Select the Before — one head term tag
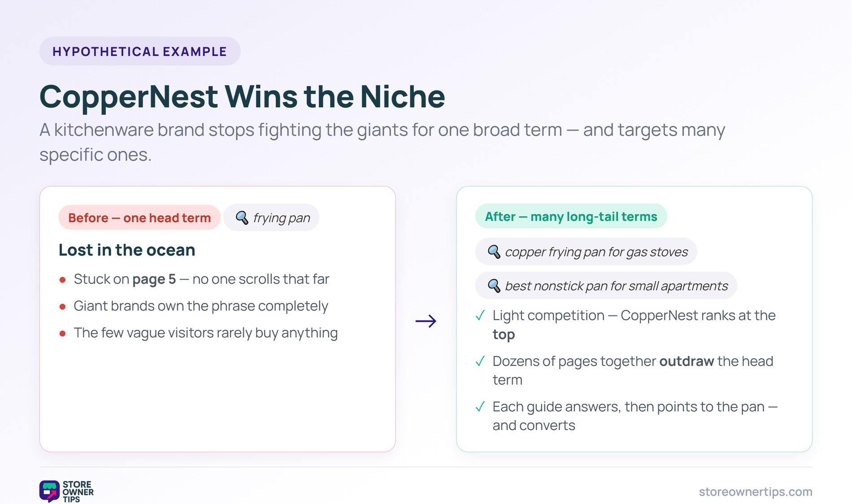Screen dimensions: 852x504 139,218
